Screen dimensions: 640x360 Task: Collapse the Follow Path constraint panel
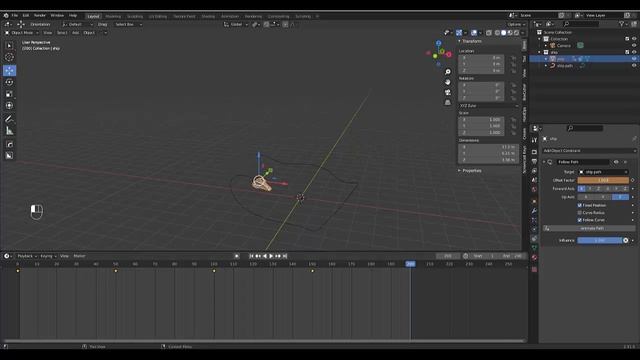544,162
